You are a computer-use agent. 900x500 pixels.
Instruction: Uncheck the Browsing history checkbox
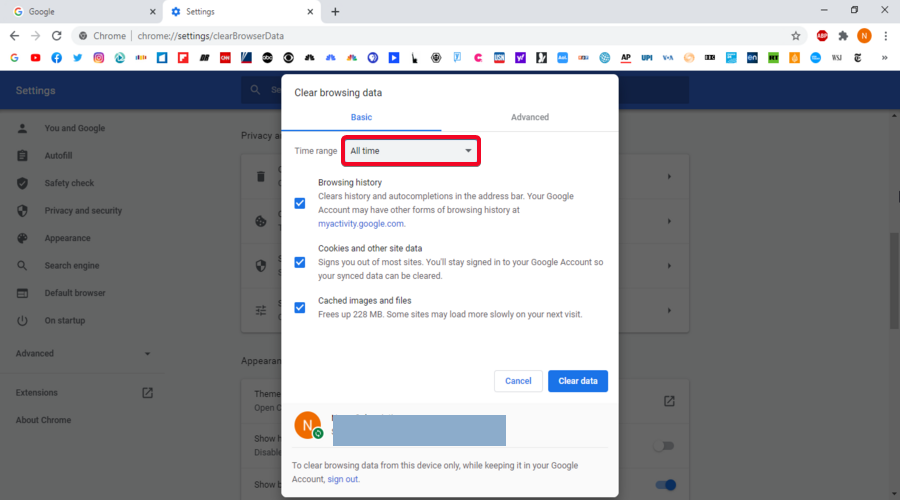[x=300, y=203]
